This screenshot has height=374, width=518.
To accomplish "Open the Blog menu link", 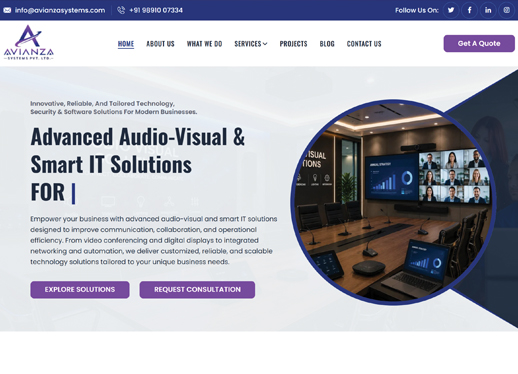I will coord(327,44).
